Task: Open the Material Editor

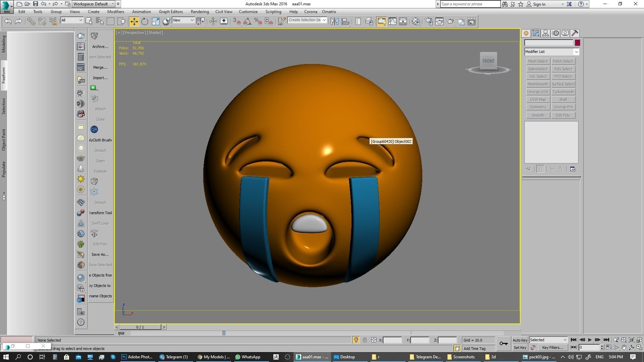Action: click(x=416, y=21)
